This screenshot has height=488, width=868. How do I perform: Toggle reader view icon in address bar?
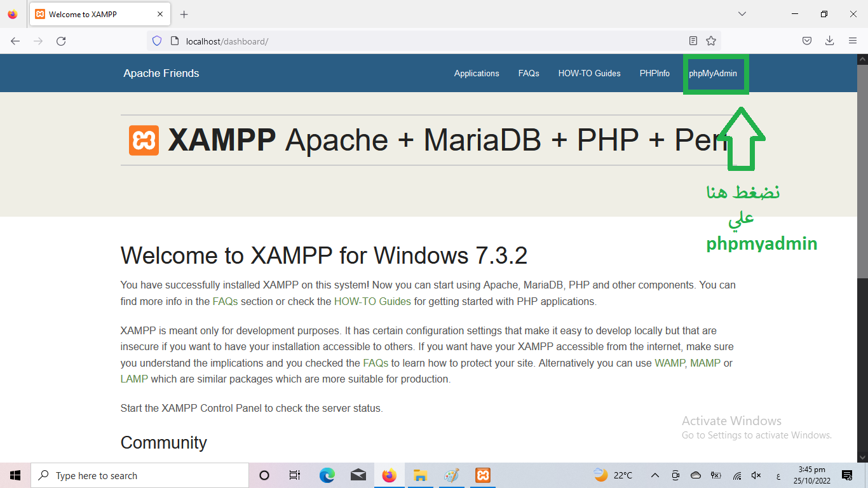(x=693, y=41)
